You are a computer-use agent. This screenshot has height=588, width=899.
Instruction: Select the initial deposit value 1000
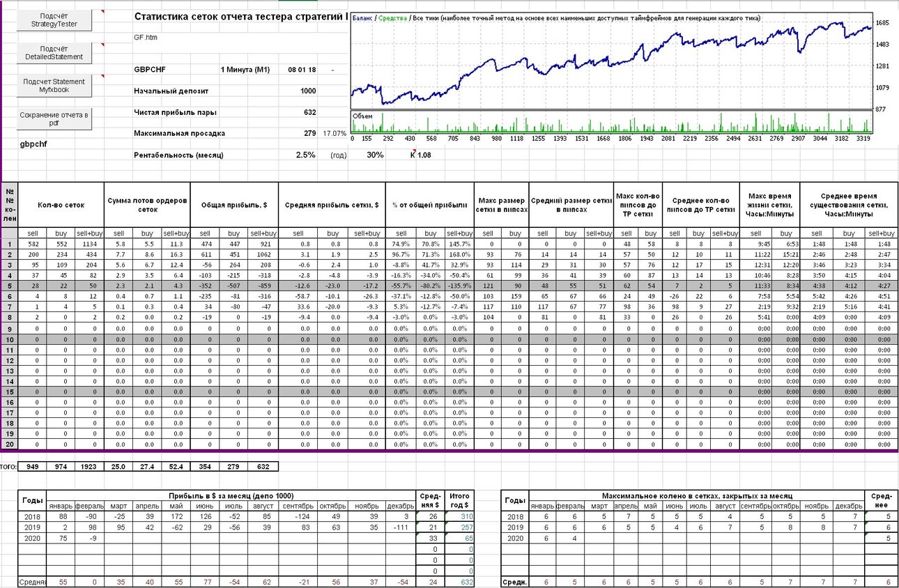pos(308,91)
